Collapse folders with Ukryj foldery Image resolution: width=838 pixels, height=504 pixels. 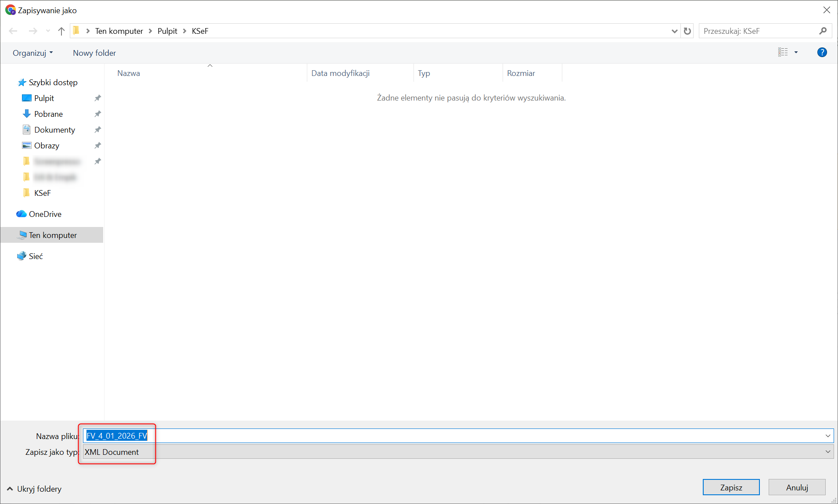click(x=34, y=489)
